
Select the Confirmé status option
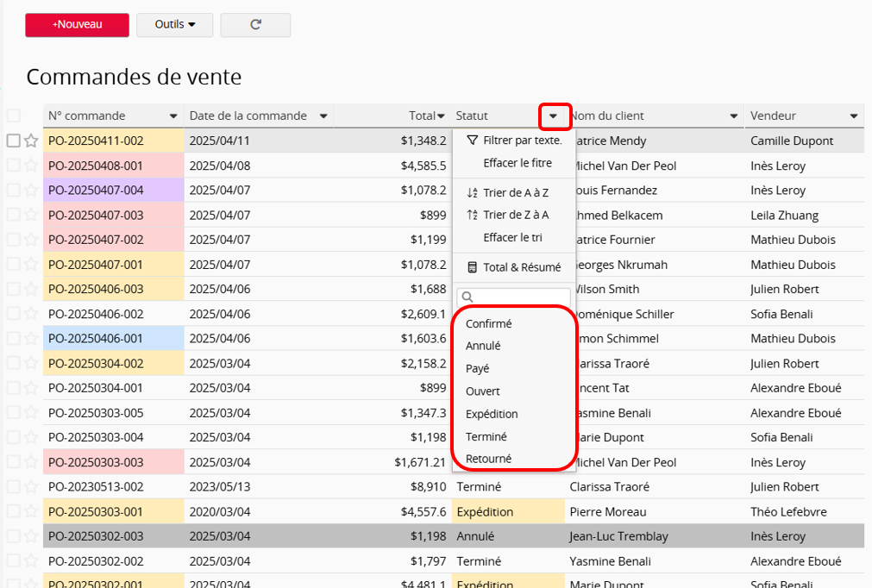pos(488,323)
